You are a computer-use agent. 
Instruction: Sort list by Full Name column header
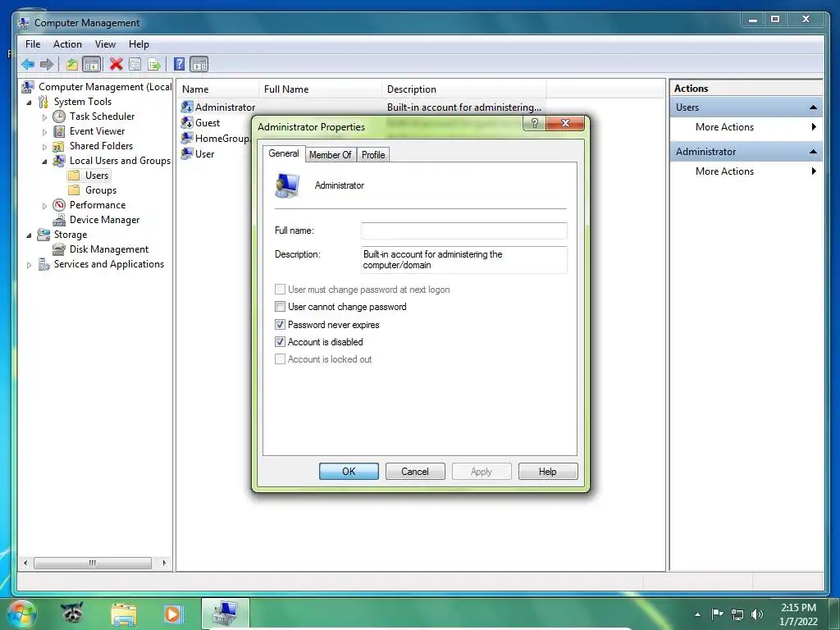click(x=320, y=89)
